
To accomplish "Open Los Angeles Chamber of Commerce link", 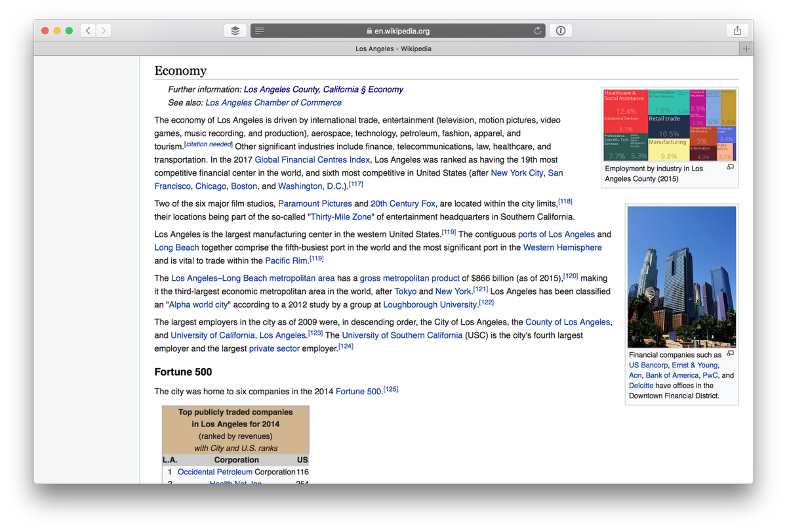I will (x=273, y=102).
